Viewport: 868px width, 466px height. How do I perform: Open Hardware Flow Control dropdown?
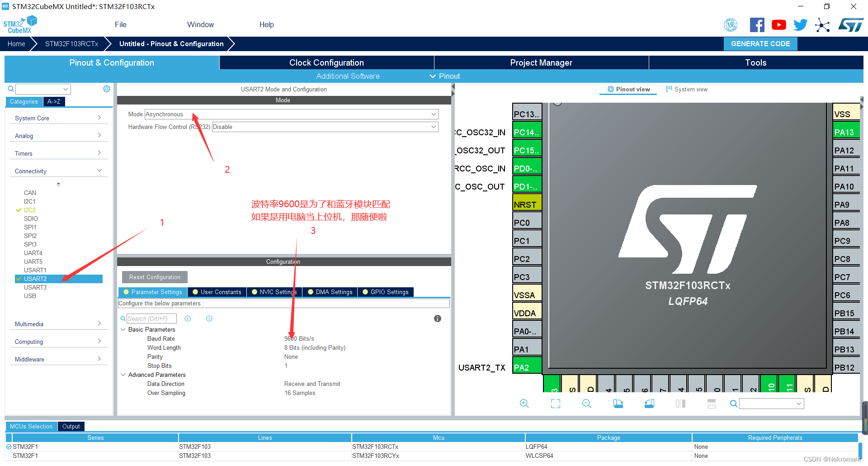pyautogui.click(x=325, y=127)
